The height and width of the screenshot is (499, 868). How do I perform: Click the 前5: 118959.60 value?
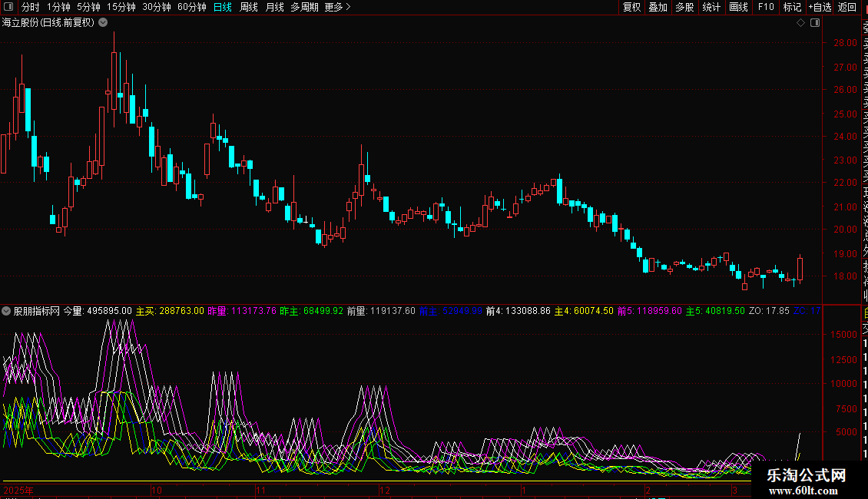point(650,311)
